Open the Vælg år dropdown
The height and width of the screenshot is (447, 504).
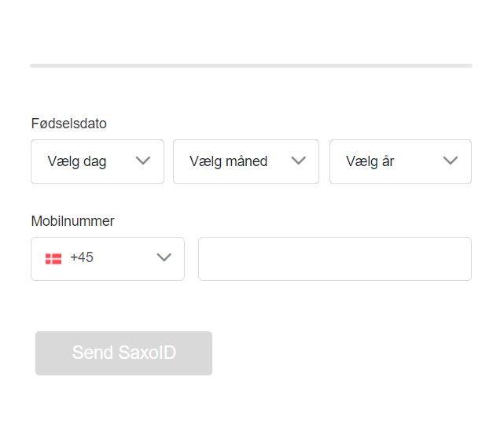click(x=400, y=162)
